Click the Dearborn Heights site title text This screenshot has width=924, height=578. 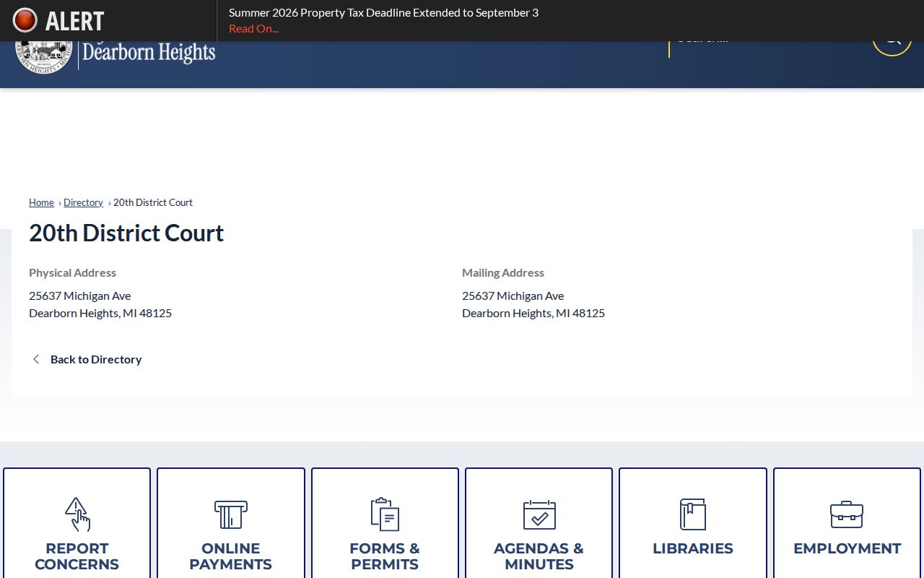pos(149,53)
